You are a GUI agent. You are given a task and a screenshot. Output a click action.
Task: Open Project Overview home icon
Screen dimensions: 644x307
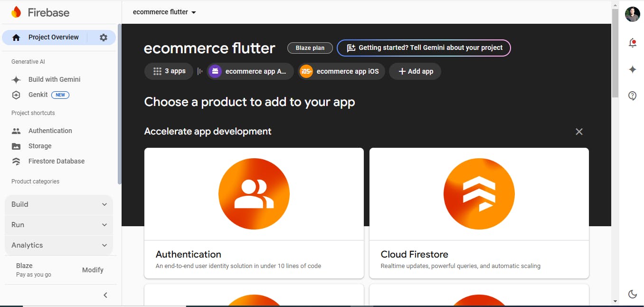pos(16,38)
